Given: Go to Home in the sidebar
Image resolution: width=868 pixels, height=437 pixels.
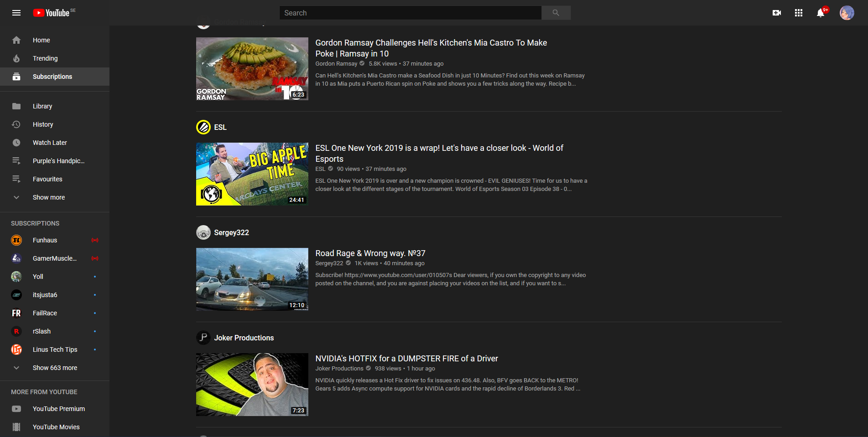Looking at the screenshot, I should pos(55,40).
